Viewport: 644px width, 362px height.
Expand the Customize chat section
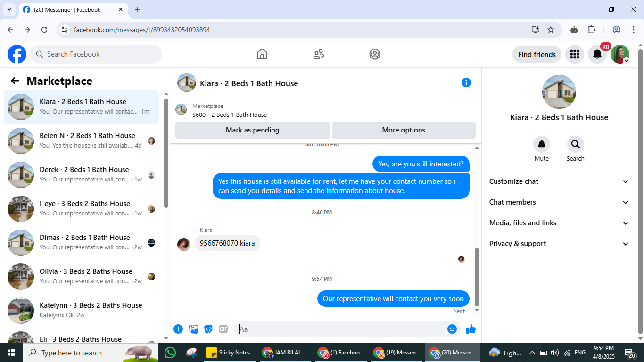click(x=559, y=181)
